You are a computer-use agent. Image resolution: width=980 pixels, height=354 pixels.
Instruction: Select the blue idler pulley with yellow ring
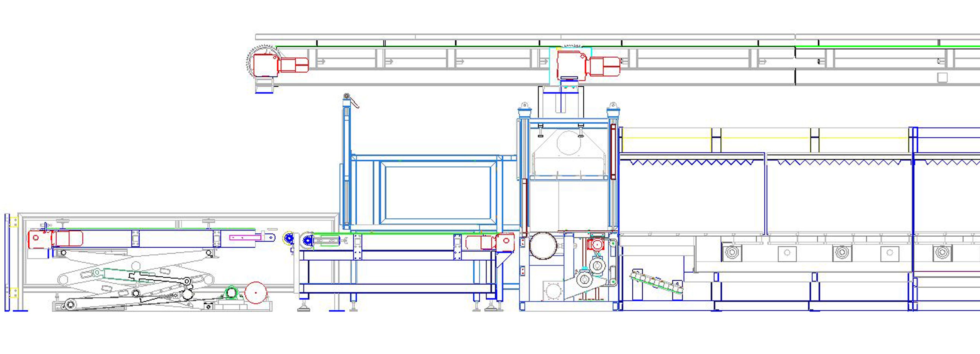point(289,239)
